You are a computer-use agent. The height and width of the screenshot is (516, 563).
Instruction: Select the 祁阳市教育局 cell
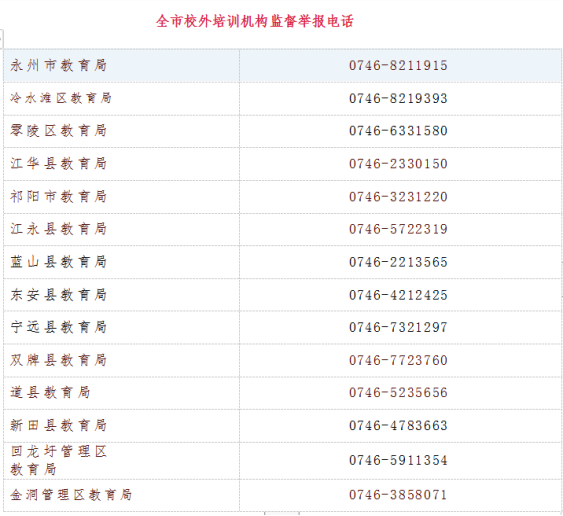pyautogui.click(x=121, y=197)
